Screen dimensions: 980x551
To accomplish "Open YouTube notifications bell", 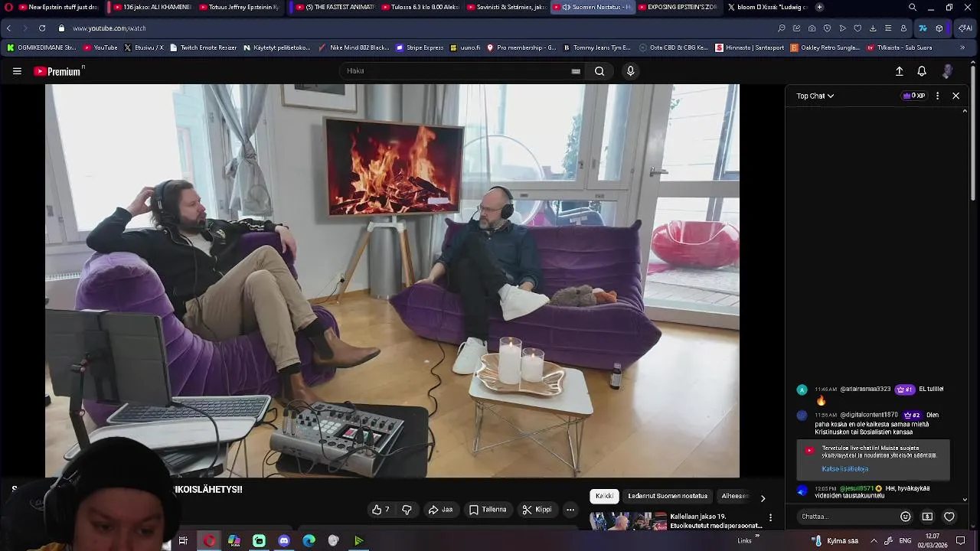I will pyautogui.click(x=922, y=71).
